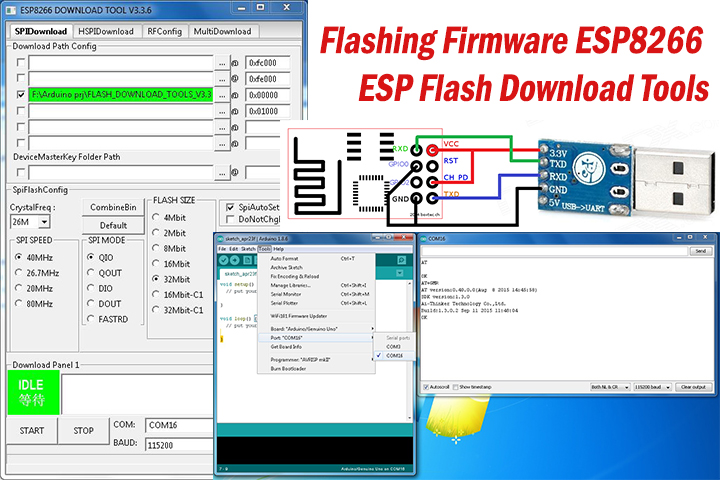Click the START button
The width and height of the screenshot is (720, 480).
coord(32,430)
